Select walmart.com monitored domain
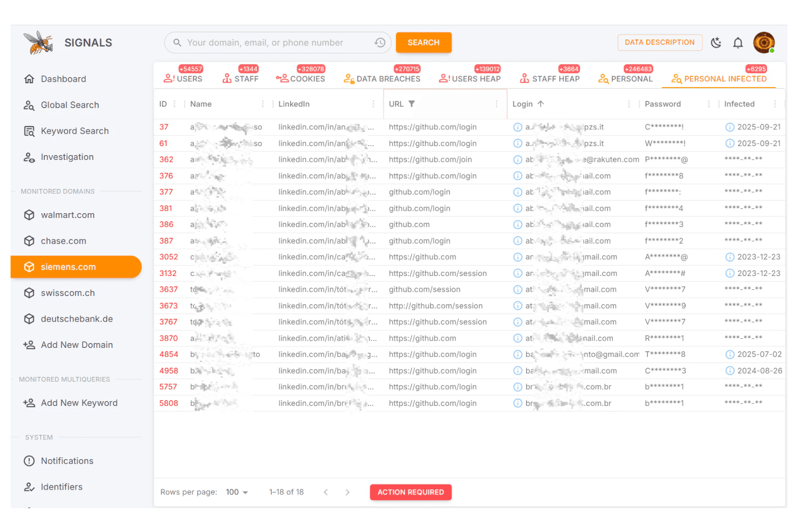This screenshot has height=532, width=798. coord(68,215)
